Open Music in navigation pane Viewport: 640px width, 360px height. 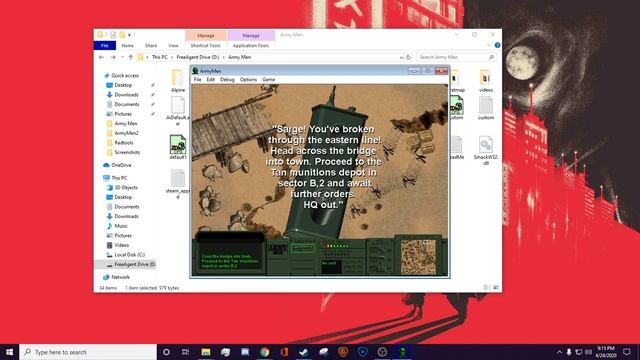121,226
